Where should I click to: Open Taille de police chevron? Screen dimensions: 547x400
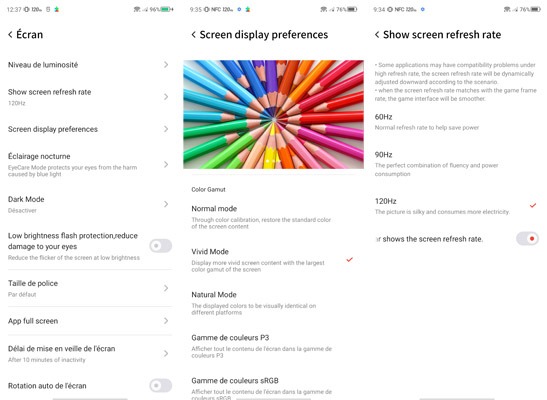tap(166, 288)
